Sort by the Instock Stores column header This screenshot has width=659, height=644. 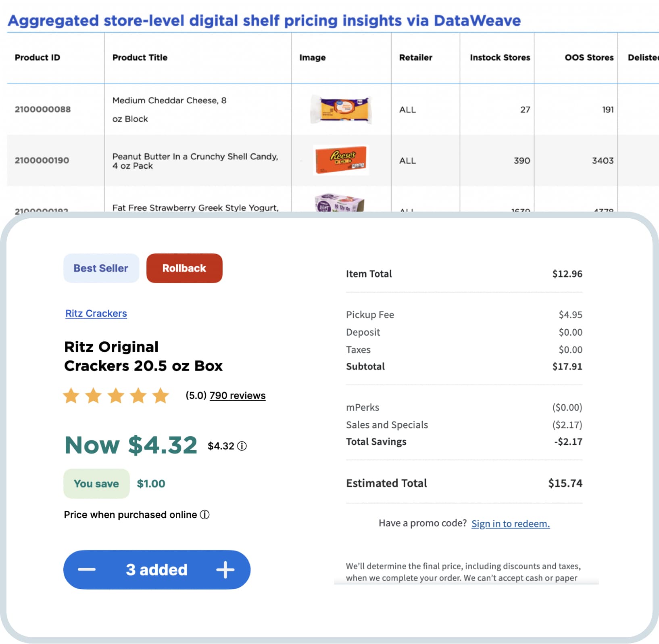[500, 57]
